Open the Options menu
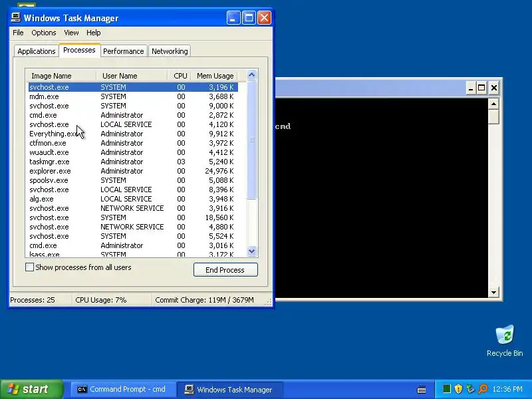The height and width of the screenshot is (399, 532). [x=44, y=33]
